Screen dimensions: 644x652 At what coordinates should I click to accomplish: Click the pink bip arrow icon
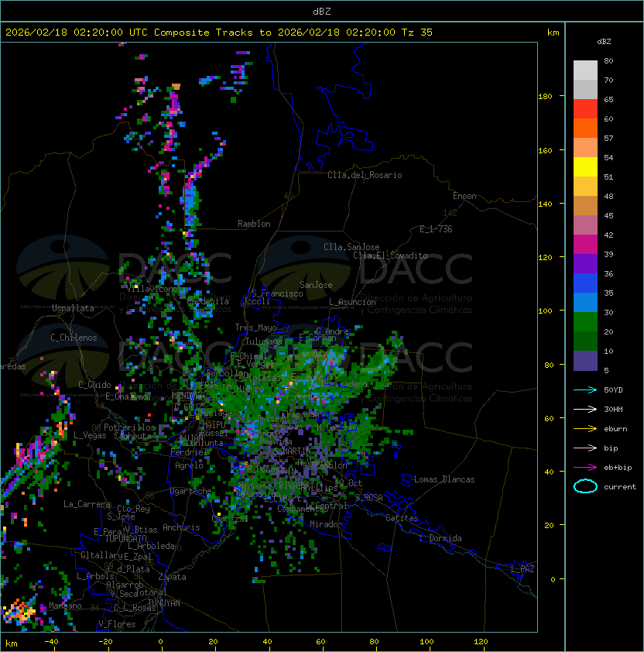pos(585,448)
